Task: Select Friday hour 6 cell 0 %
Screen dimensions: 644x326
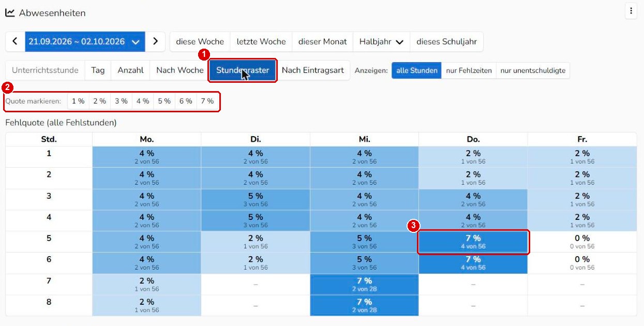Action: [582, 263]
